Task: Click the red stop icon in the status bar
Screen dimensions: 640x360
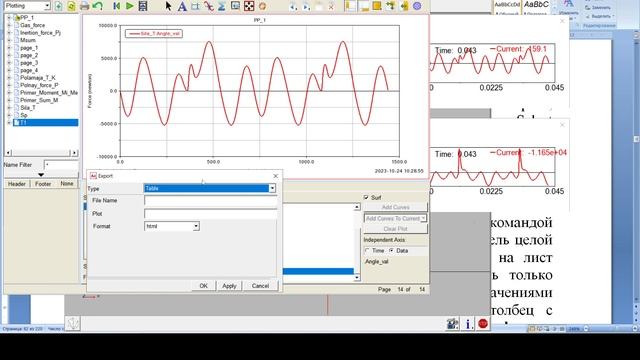Action: point(483,324)
